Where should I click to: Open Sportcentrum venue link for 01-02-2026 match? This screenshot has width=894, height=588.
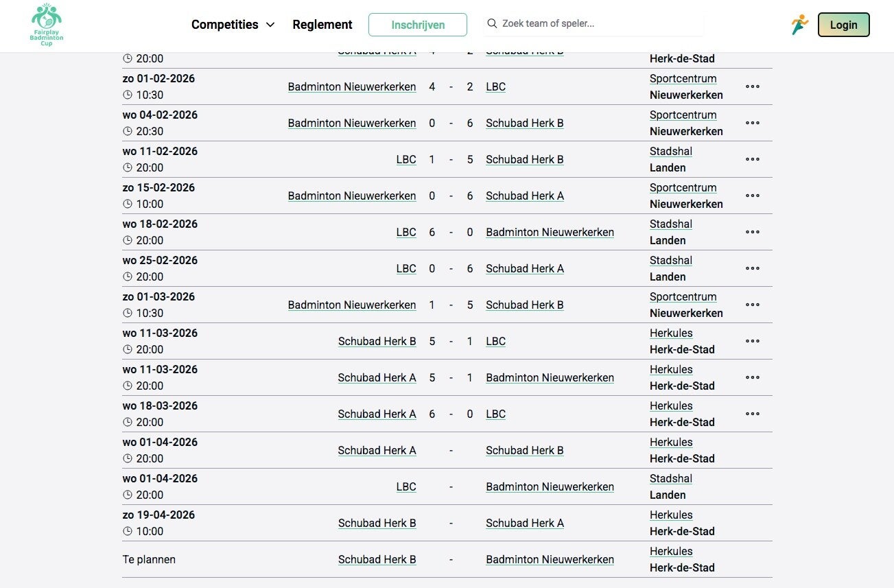pyautogui.click(x=683, y=78)
